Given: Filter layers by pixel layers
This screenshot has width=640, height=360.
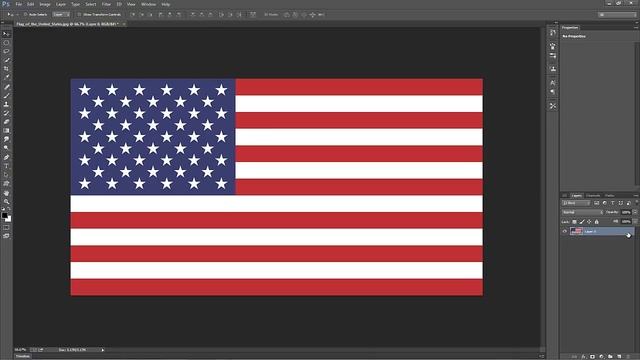Looking at the screenshot, I should click(597, 203).
